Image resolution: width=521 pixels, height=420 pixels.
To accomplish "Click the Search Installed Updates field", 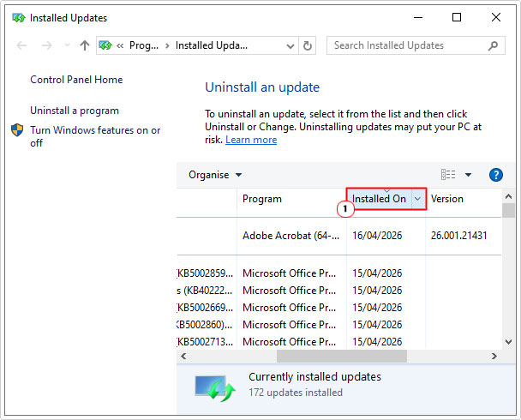I will coord(416,45).
